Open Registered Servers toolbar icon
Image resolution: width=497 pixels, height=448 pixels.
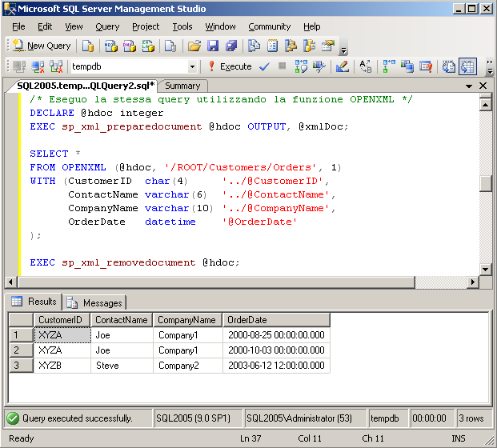254,46
